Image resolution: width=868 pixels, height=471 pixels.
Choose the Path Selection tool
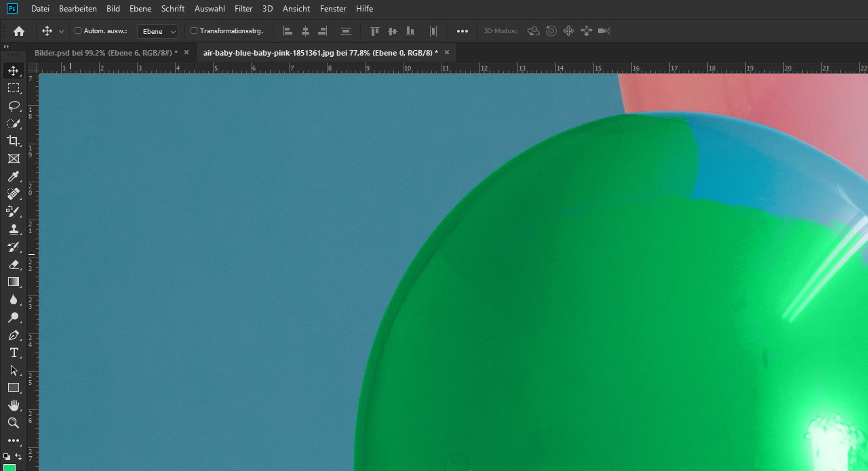(x=14, y=370)
